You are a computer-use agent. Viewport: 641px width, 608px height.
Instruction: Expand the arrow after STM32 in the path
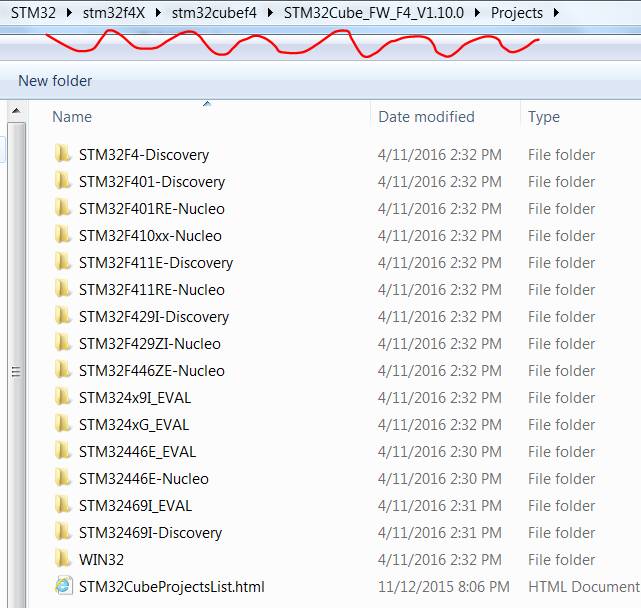coord(69,13)
